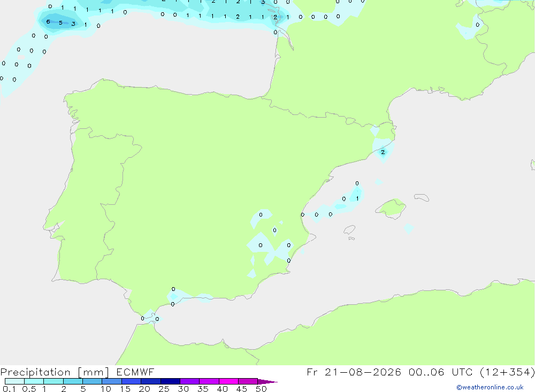535x392 pixels.
Task: Click the 45–50 mm legend swatch
Action: (248, 381)
